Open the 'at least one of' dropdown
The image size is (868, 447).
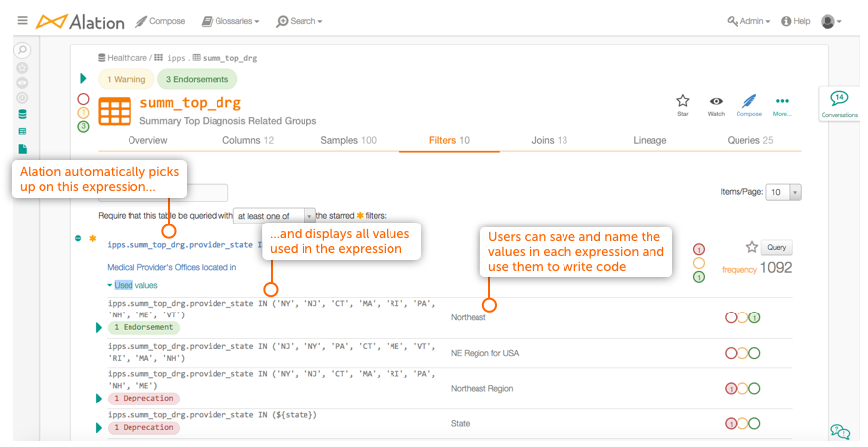pyautogui.click(x=275, y=216)
